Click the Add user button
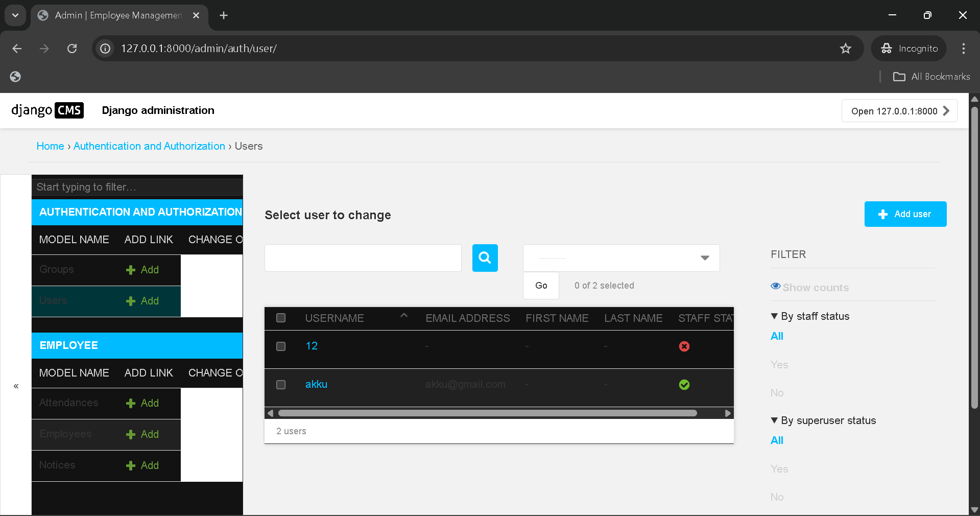This screenshot has width=980, height=516. [905, 214]
